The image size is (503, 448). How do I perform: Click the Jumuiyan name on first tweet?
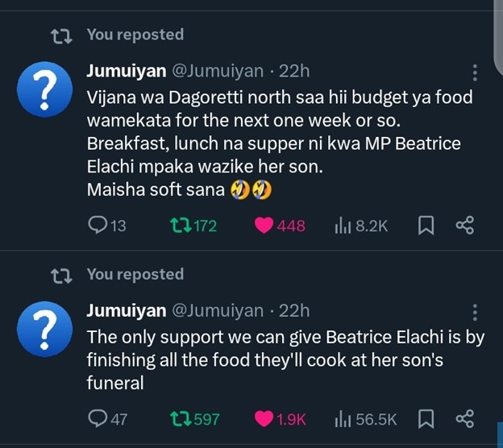(x=127, y=71)
